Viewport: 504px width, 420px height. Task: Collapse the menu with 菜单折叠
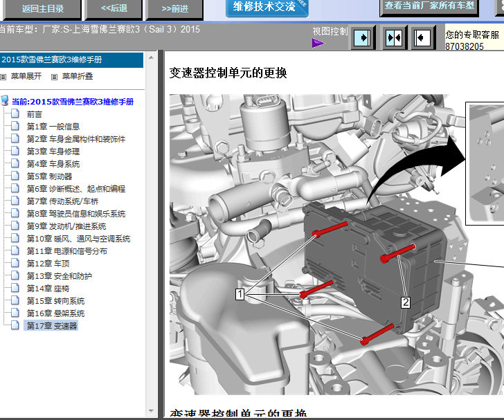pyautogui.click(x=77, y=76)
